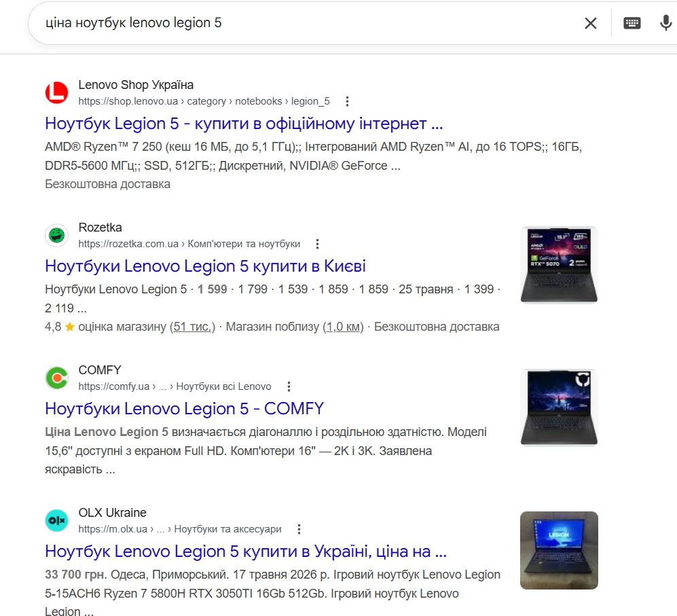677x616 pixels.
Task: Open 'Ноутбуки Lenovo Legion 5 - COMFY' link
Action: coord(185,409)
